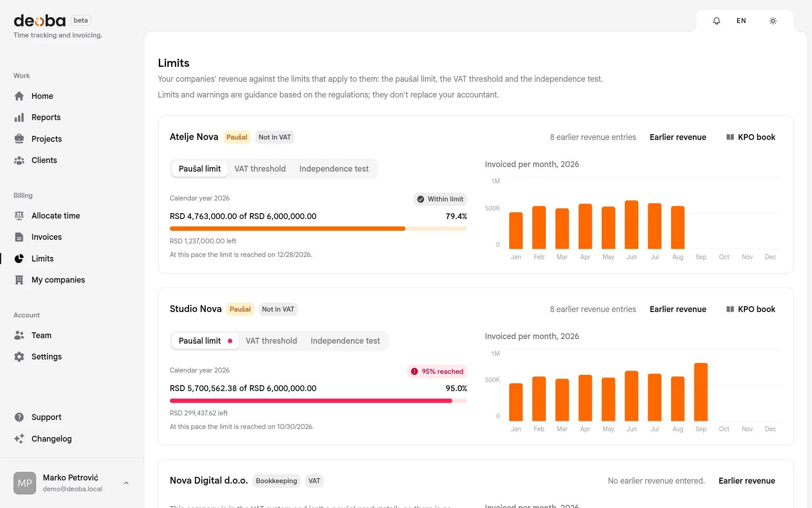Viewport: 812px width, 508px height.
Task: Click the Home house icon in sidebar
Action: click(x=19, y=96)
